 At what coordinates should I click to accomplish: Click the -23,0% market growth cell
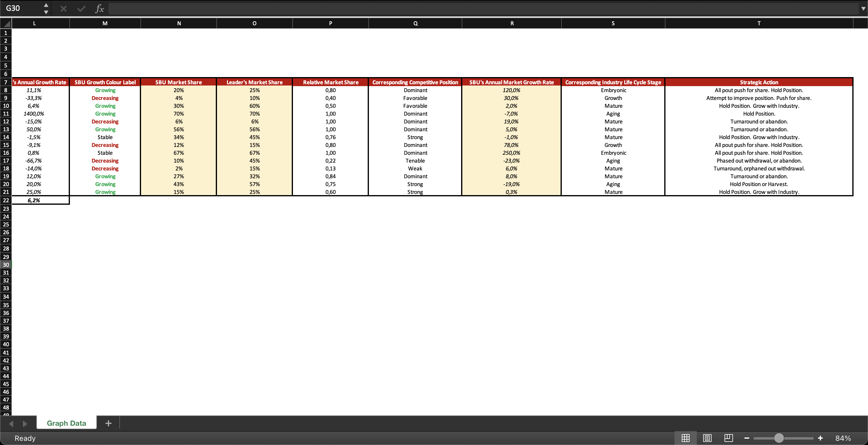pos(511,160)
